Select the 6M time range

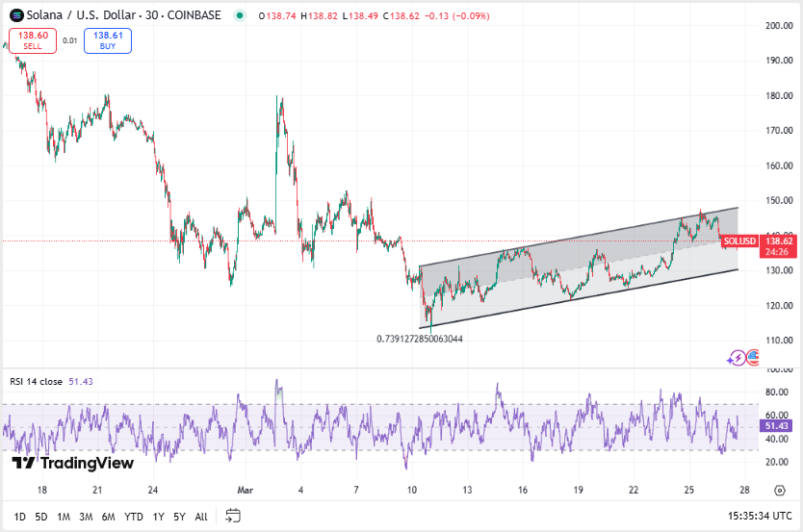coord(109,517)
